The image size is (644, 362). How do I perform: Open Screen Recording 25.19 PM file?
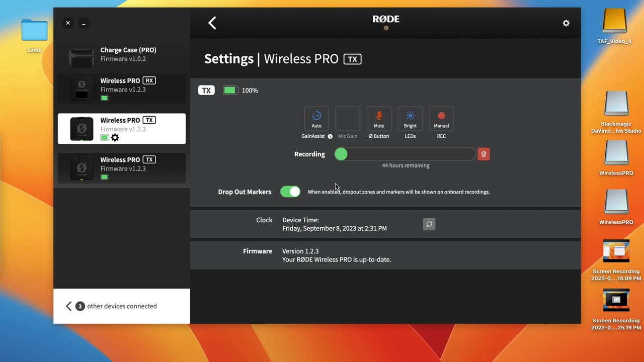[616, 309]
